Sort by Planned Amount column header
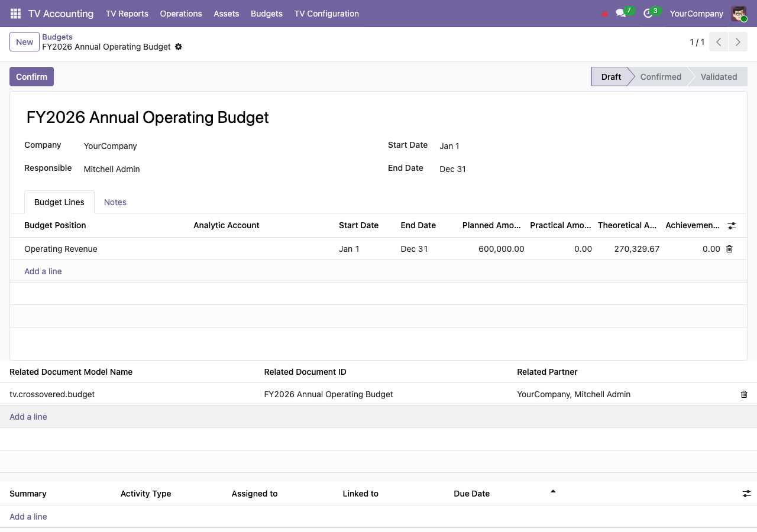The height and width of the screenshot is (532, 757). 491,225
